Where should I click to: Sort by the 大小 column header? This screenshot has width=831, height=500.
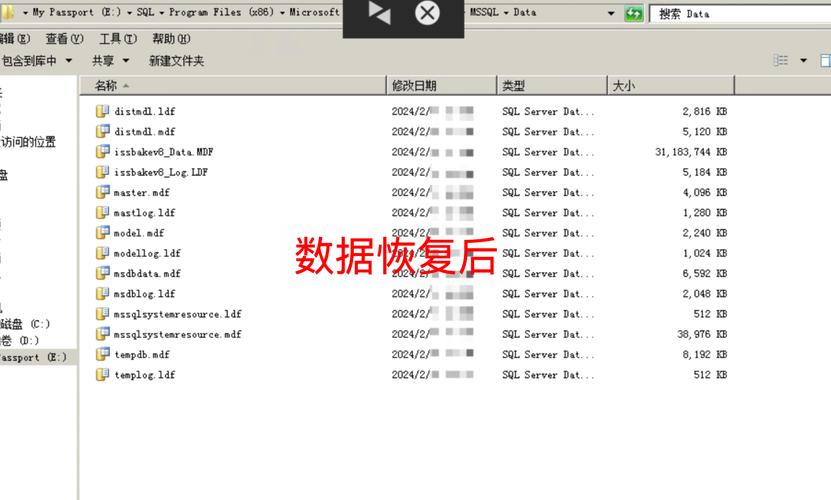point(670,85)
